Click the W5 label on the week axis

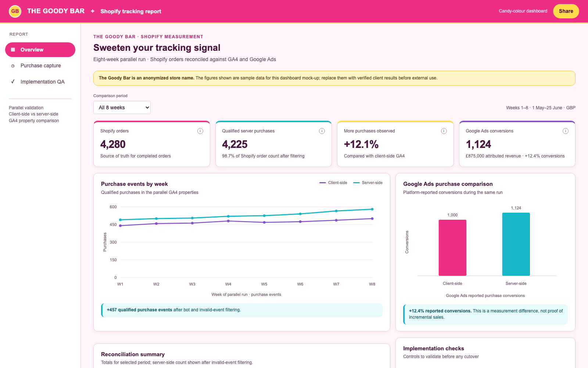(x=264, y=284)
